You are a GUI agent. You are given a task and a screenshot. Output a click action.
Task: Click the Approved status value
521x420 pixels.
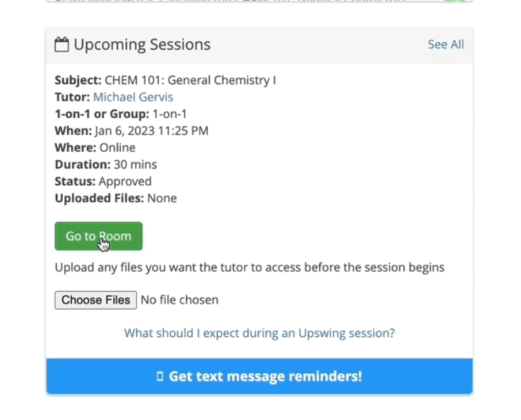tap(125, 182)
